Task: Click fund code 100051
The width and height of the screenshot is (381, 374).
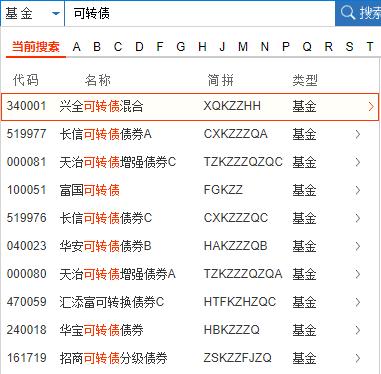Action: [26, 190]
